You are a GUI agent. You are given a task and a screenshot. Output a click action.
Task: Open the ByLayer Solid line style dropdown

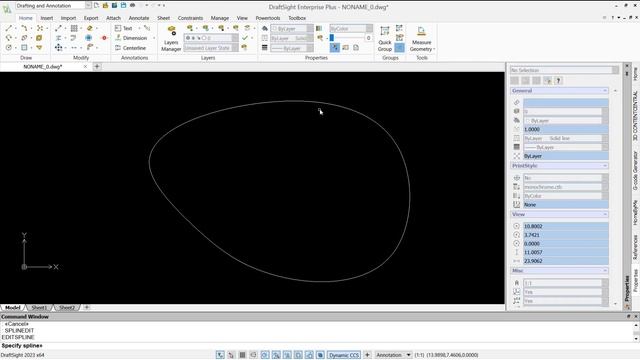coord(292,38)
